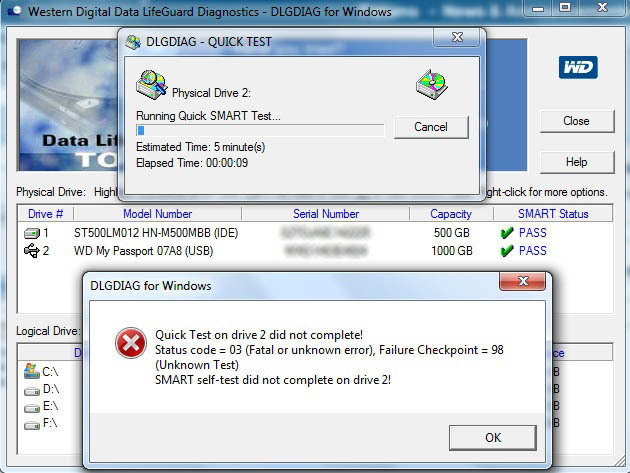The height and width of the screenshot is (473, 630).
Task: Select the USB drive 2 icon
Action: pos(32,250)
